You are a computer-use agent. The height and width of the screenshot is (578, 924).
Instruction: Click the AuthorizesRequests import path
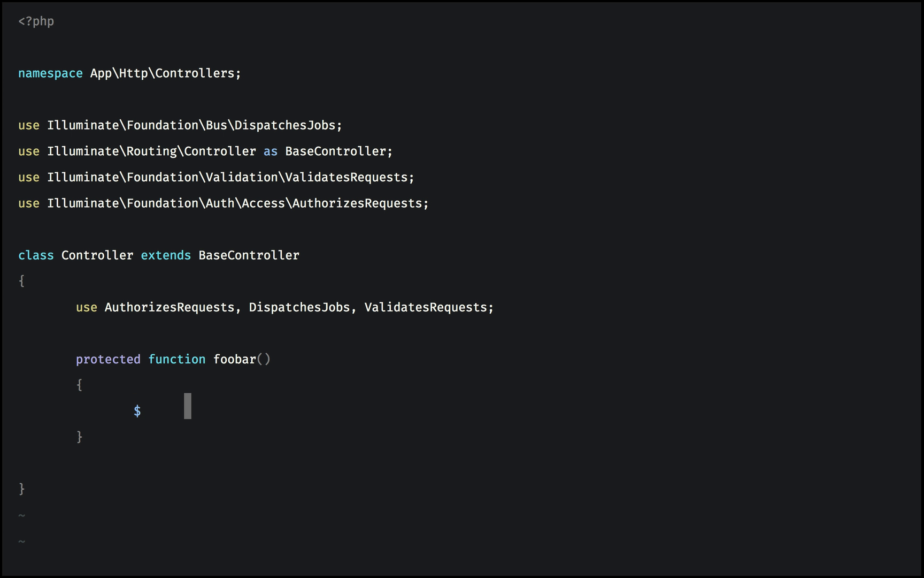[x=235, y=203]
